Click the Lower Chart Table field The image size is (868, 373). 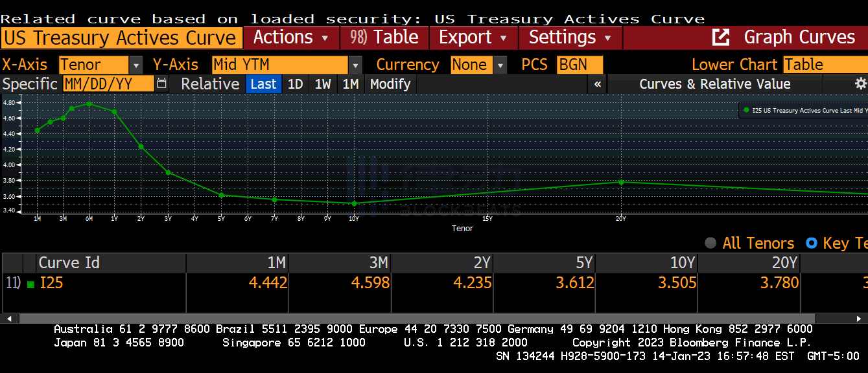(825, 65)
